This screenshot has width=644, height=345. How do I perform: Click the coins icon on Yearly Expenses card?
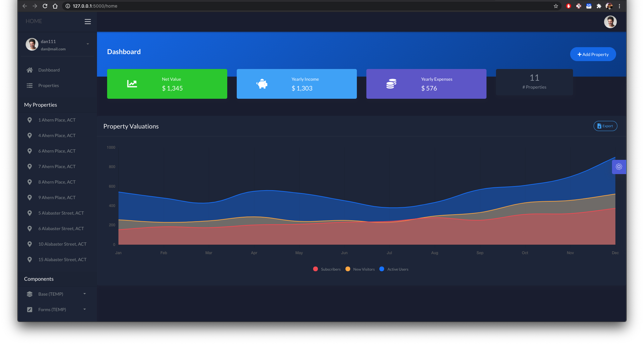click(x=391, y=84)
